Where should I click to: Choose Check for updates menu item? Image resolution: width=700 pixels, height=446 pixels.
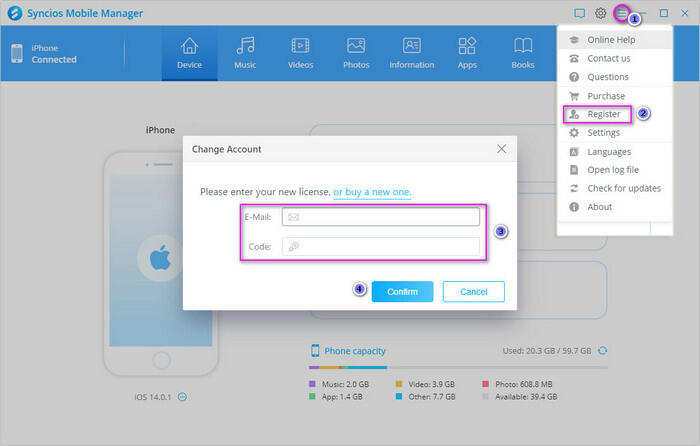point(623,188)
